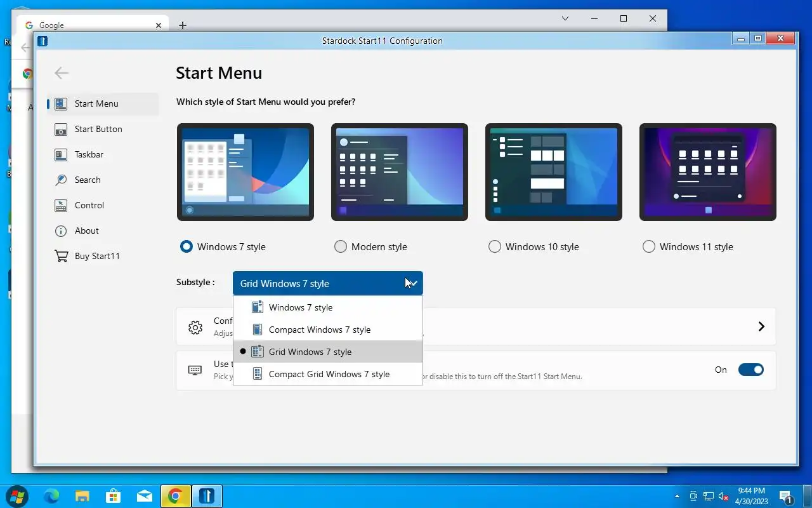Open the notification center icon

tap(786, 496)
